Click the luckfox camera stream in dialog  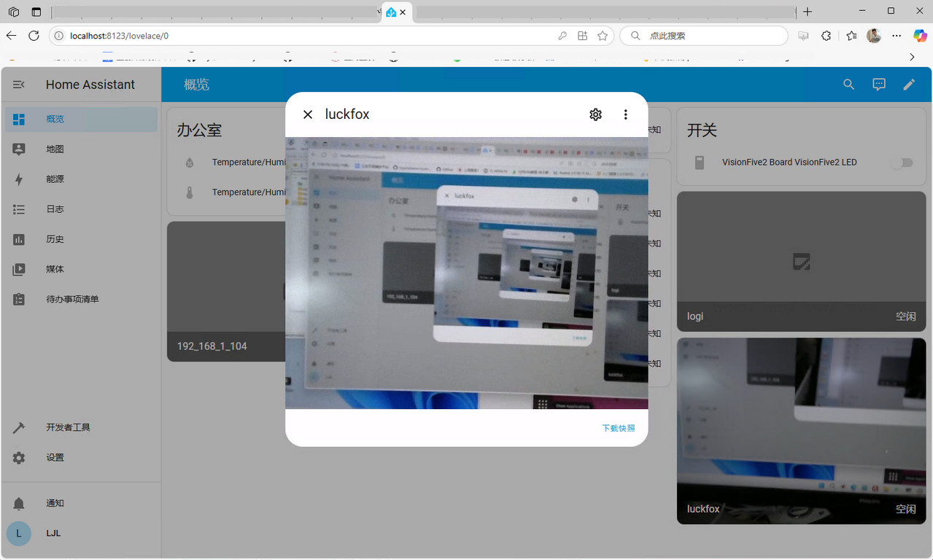[x=467, y=273]
